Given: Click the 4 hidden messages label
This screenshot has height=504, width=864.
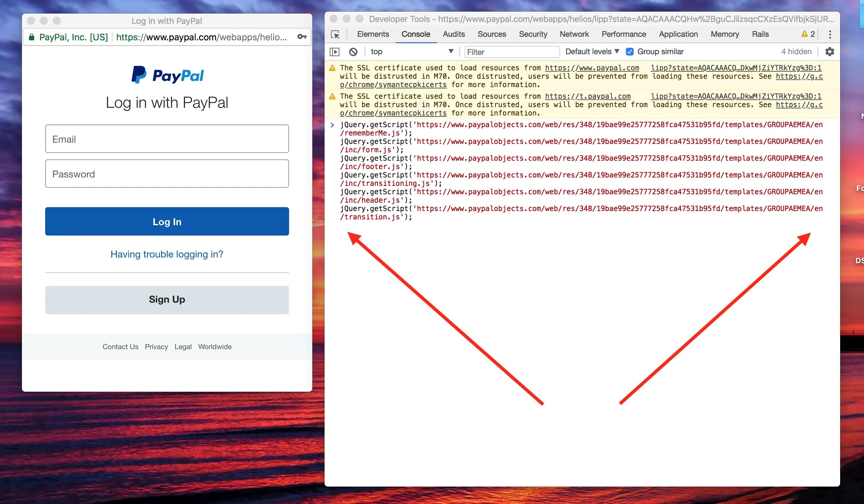Looking at the screenshot, I should click(796, 52).
